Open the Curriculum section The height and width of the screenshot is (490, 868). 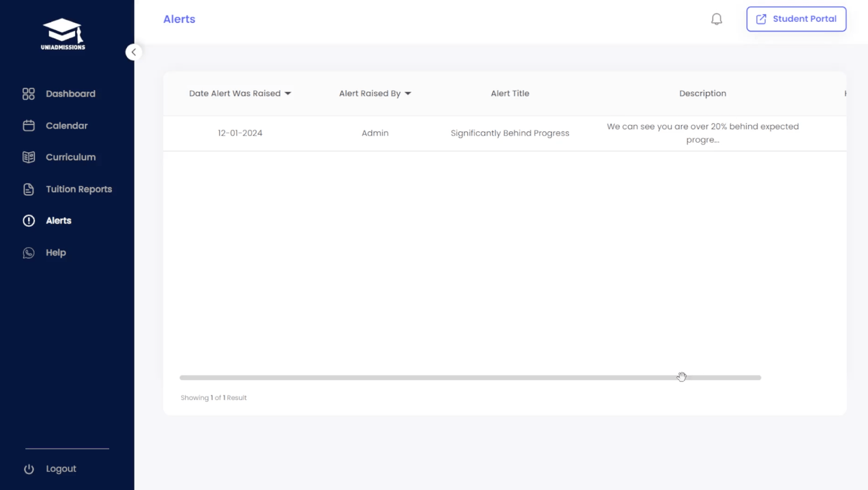pos(70,157)
